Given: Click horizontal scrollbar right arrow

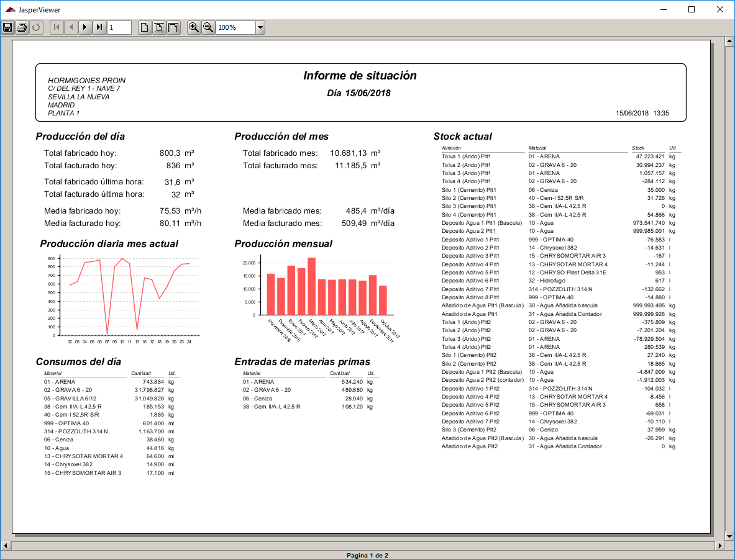Looking at the screenshot, I should point(720,546).
